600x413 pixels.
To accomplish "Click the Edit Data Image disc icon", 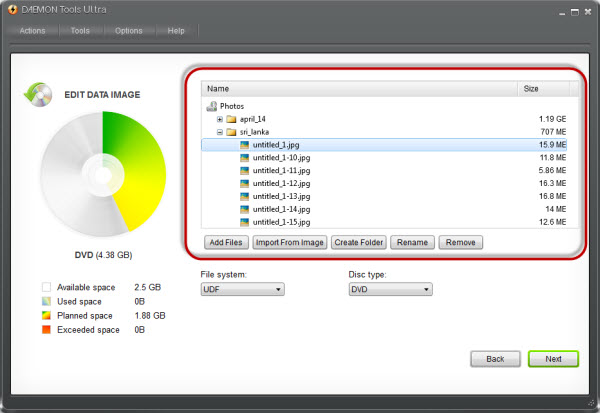I will click(38, 95).
